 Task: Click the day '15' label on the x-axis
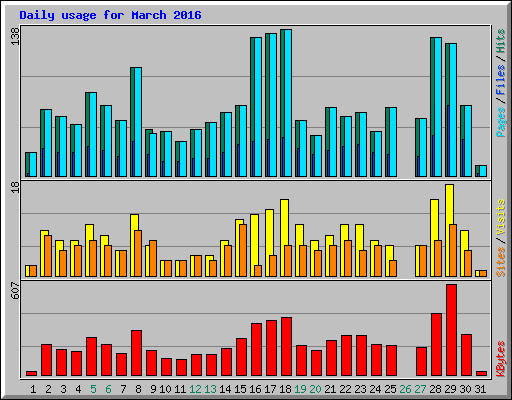[240, 389]
